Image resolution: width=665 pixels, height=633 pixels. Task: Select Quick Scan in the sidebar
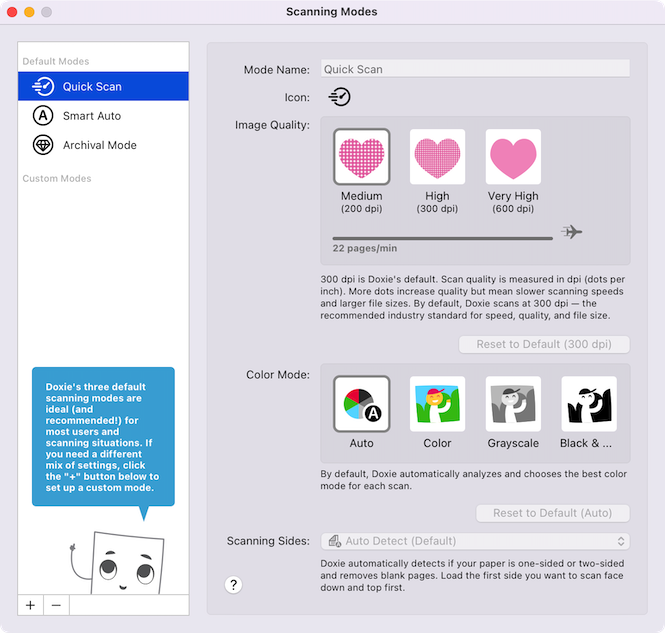(103, 86)
